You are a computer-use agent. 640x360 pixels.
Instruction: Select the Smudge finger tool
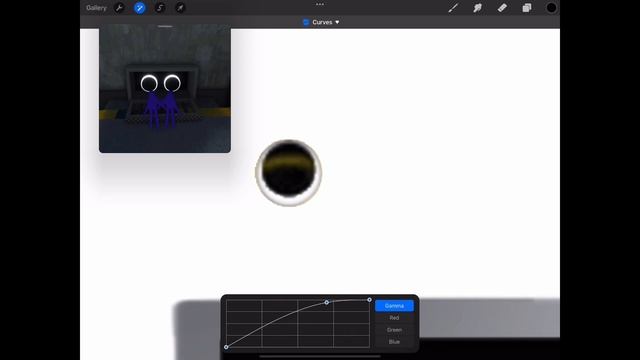click(x=478, y=8)
